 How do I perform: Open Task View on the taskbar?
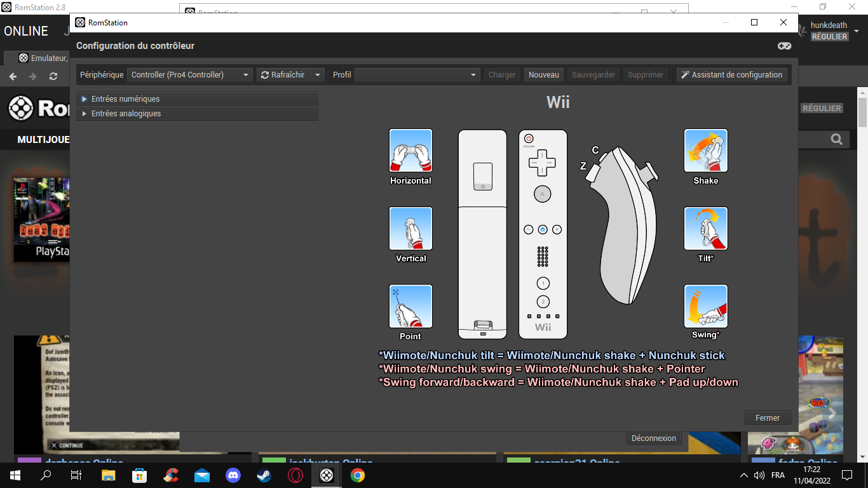click(76, 475)
